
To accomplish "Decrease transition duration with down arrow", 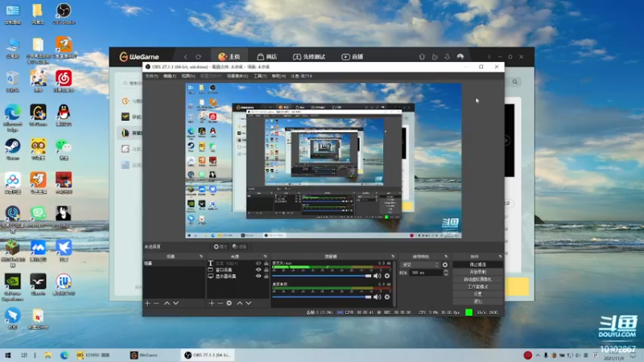I will [446, 274].
